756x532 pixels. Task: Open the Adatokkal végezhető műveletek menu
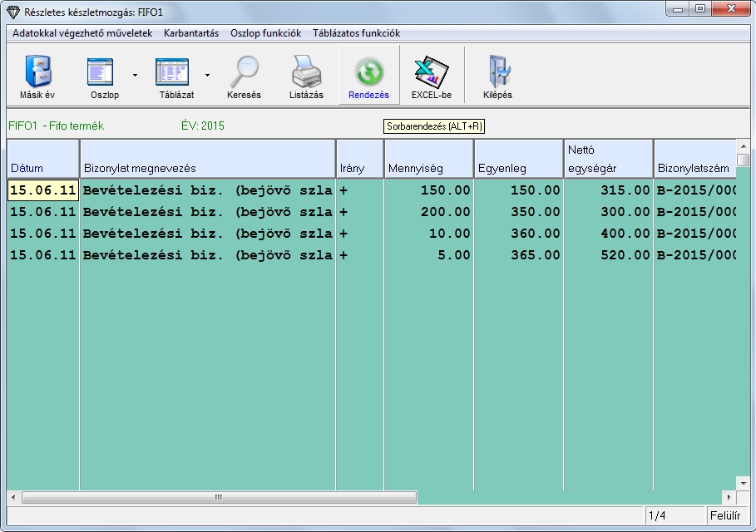click(x=82, y=34)
